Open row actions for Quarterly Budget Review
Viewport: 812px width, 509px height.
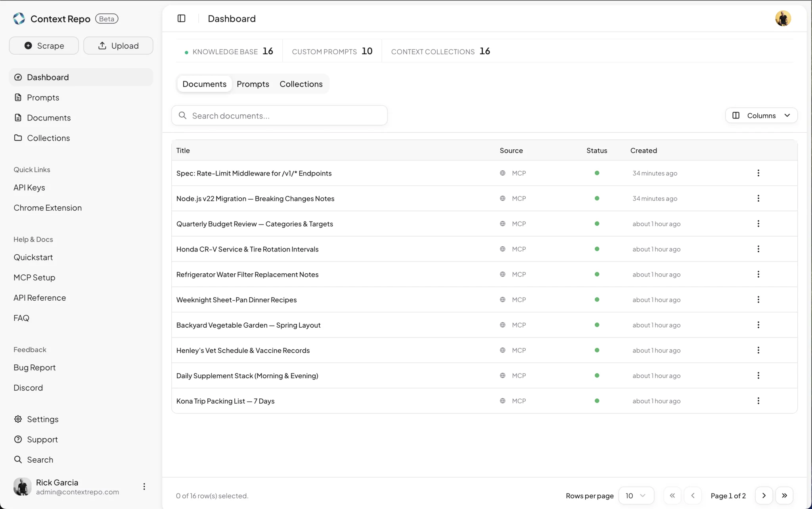tap(758, 224)
